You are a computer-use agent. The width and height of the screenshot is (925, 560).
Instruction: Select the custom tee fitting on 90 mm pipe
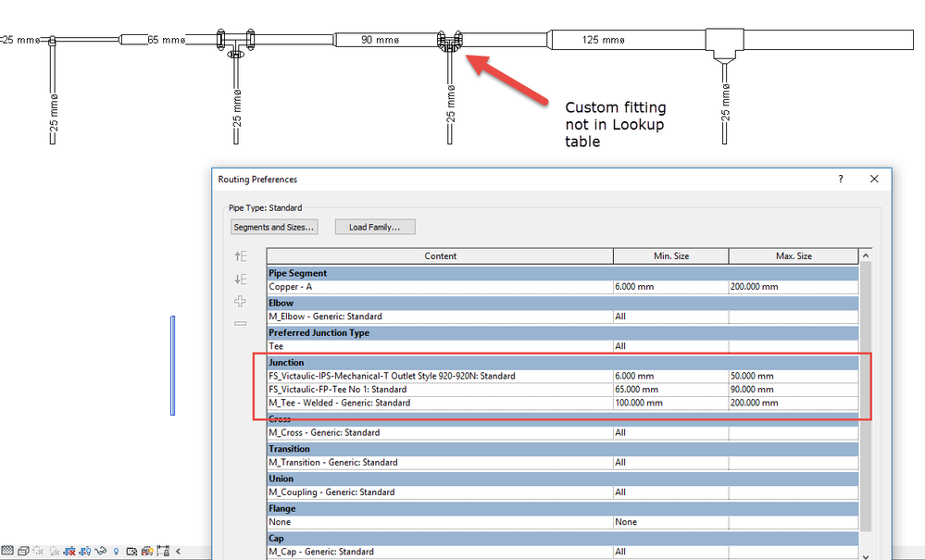tap(449, 42)
